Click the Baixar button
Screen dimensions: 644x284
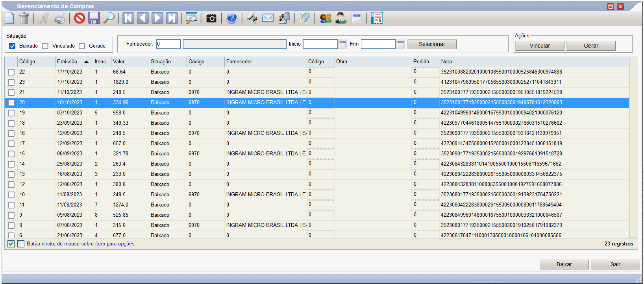pyautogui.click(x=564, y=264)
